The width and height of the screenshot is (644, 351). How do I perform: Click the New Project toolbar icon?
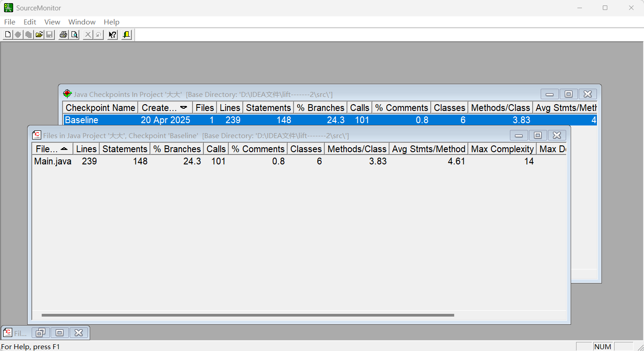(x=8, y=35)
